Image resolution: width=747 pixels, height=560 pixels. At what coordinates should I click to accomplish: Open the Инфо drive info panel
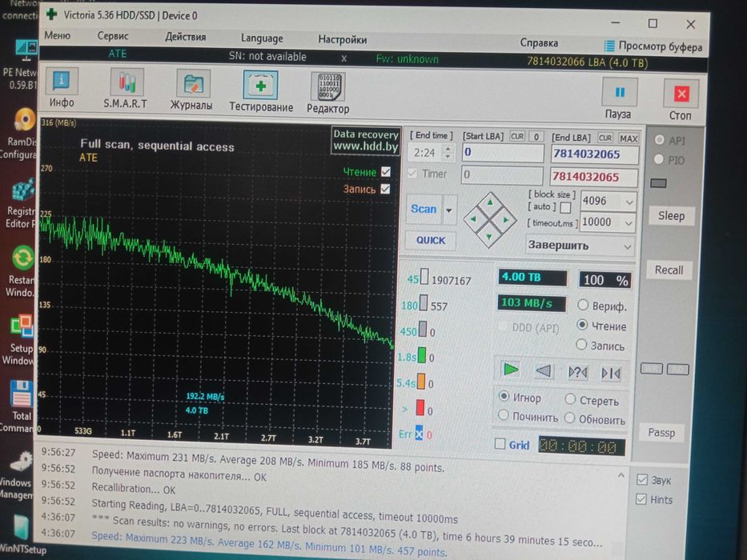[62, 88]
